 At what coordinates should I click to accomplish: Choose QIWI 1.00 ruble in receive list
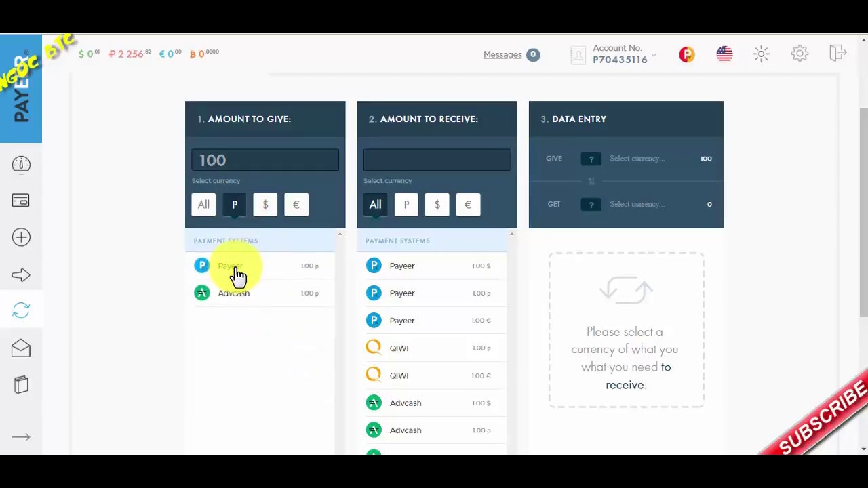[432, 348]
